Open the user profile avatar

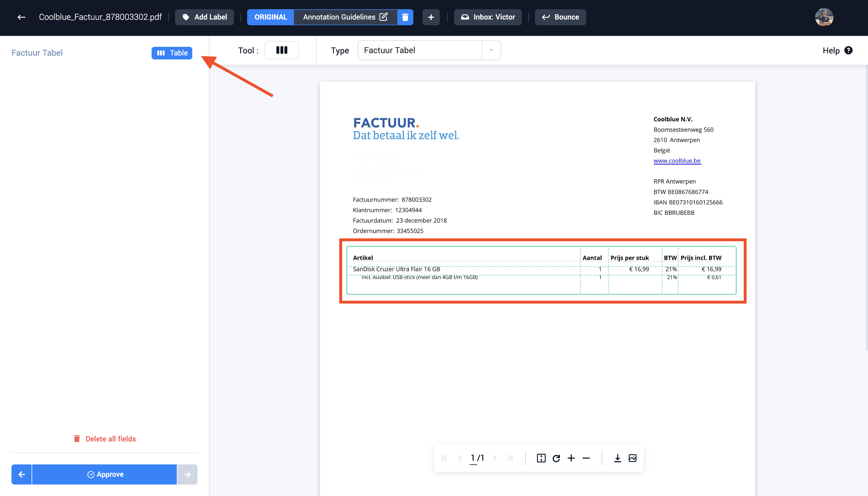tap(824, 17)
